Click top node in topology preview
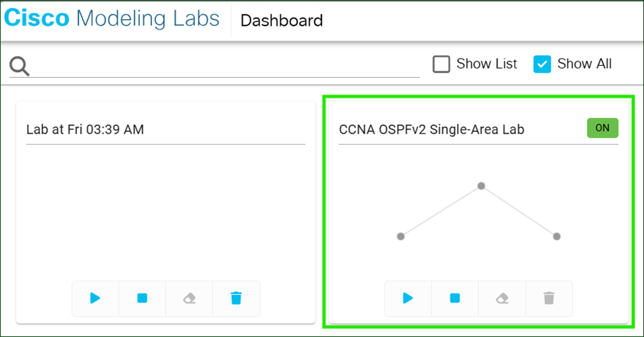 (481, 186)
